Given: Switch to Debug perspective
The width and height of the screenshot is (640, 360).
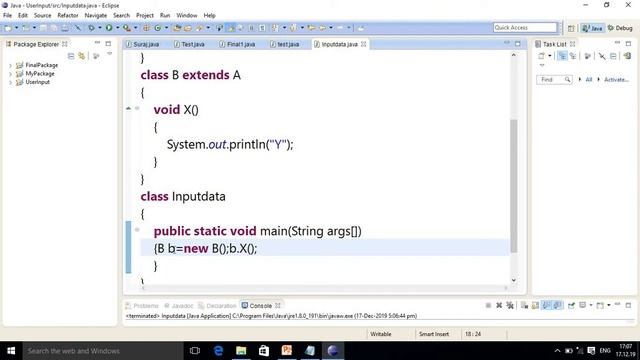Looking at the screenshot, I should [620, 28].
